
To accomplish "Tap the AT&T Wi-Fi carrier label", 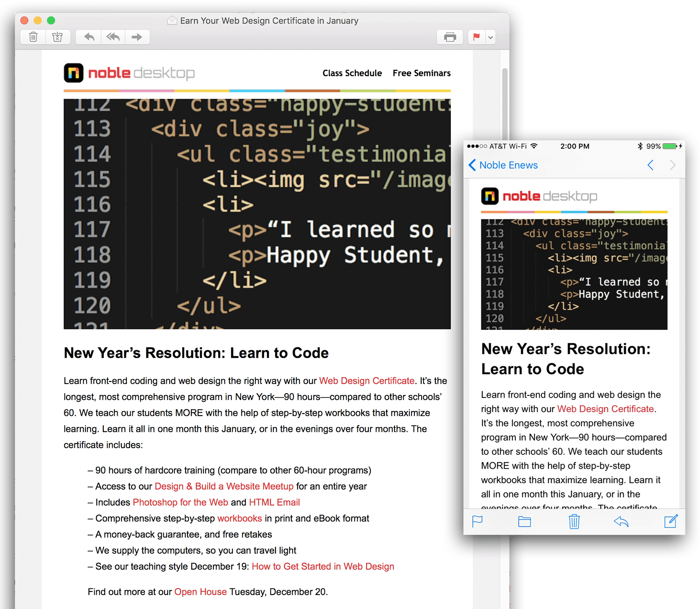I will point(508,146).
